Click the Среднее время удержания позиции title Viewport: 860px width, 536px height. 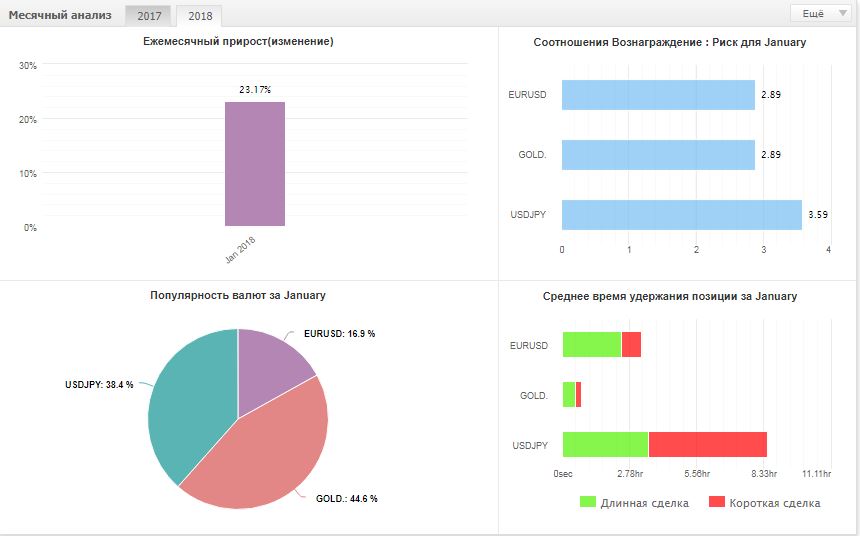[670, 296]
